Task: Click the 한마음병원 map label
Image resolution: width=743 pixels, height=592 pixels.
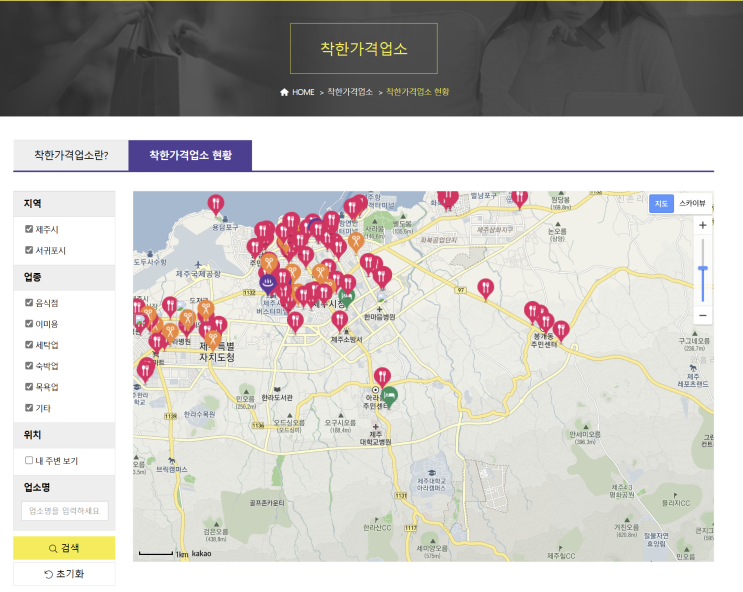Action: click(x=379, y=317)
